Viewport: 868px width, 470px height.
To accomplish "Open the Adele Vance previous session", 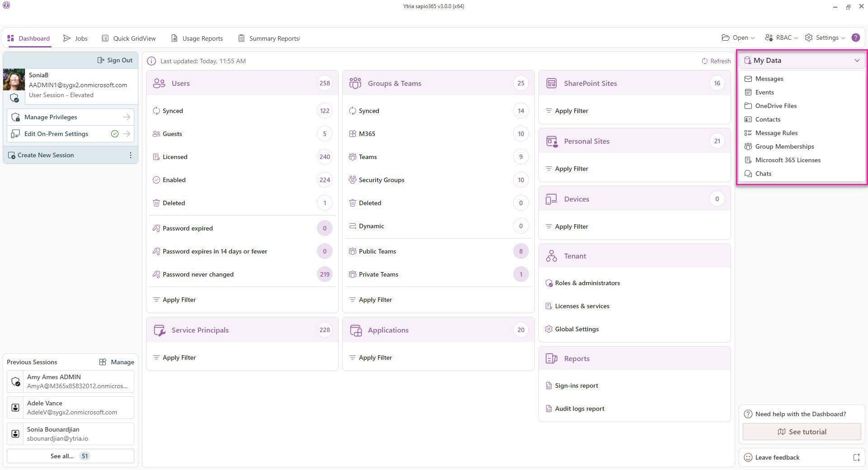I will click(71, 408).
